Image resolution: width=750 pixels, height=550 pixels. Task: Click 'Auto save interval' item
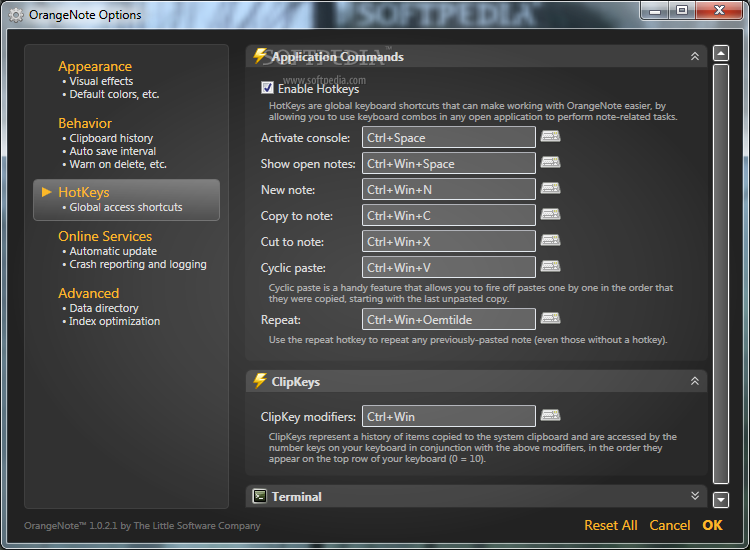click(112, 151)
